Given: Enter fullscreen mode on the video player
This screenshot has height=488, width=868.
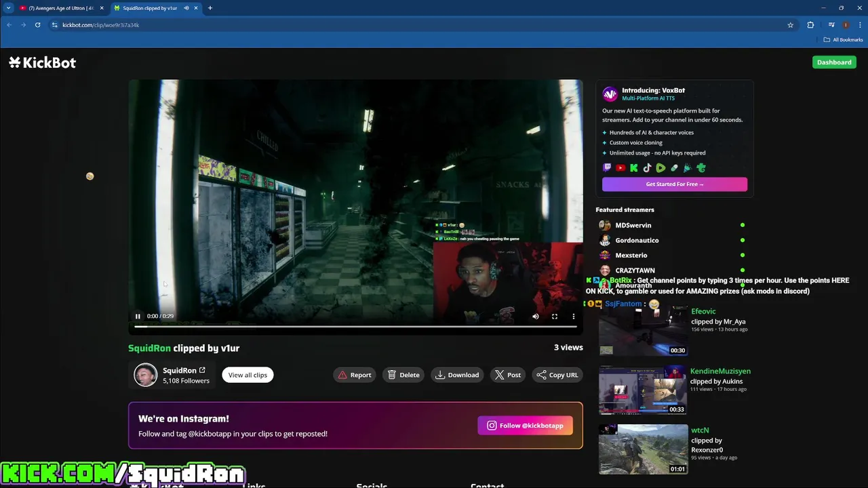Looking at the screenshot, I should [x=555, y=317].
